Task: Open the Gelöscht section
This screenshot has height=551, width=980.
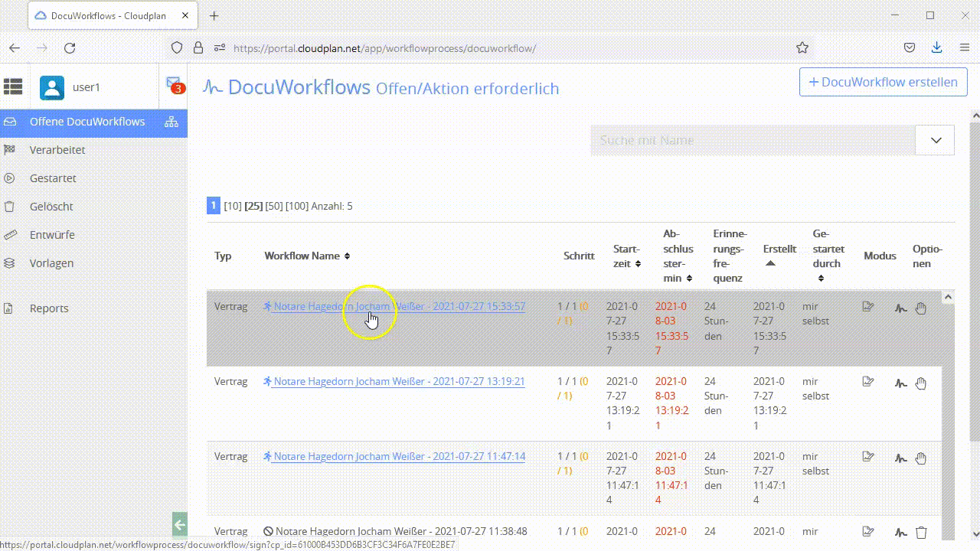Action: pyautogui.click(x=51, y=207)
